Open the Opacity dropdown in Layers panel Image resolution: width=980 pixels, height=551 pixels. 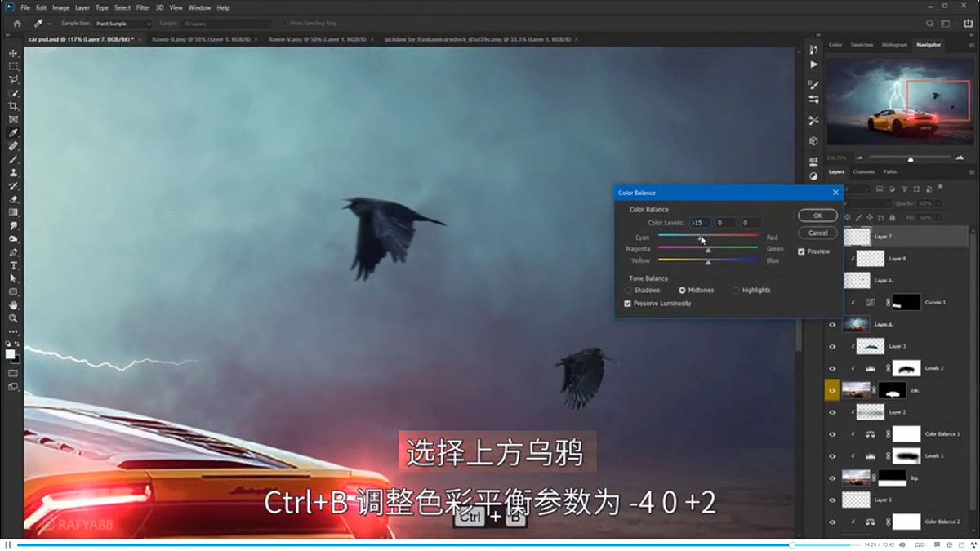[x=938, y=204]
